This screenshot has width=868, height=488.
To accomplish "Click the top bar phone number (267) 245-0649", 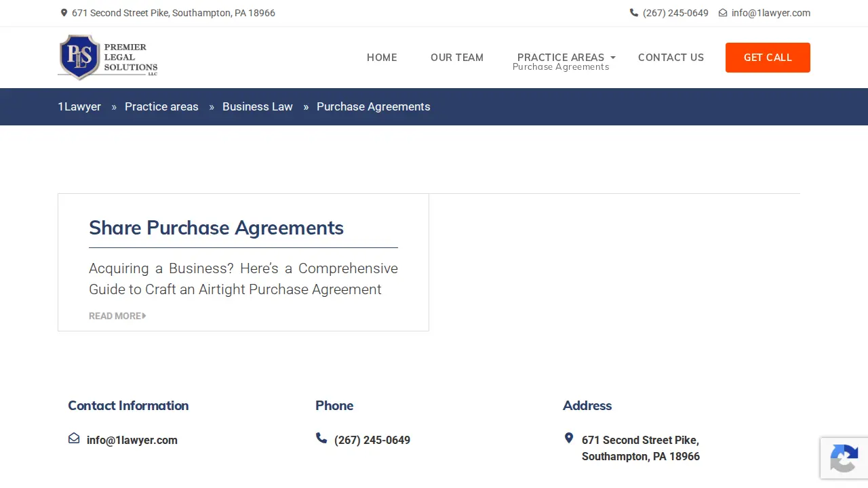I will (x=675, y=13).
